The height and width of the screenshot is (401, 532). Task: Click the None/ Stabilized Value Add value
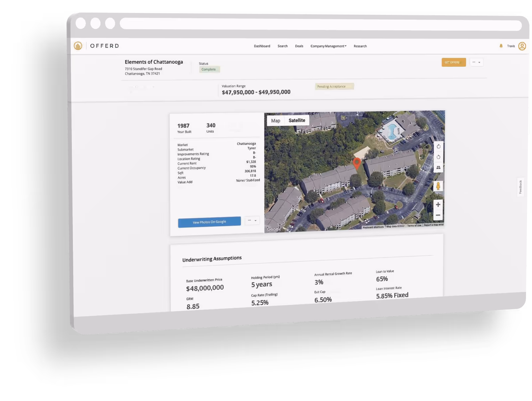pos(248,180)
